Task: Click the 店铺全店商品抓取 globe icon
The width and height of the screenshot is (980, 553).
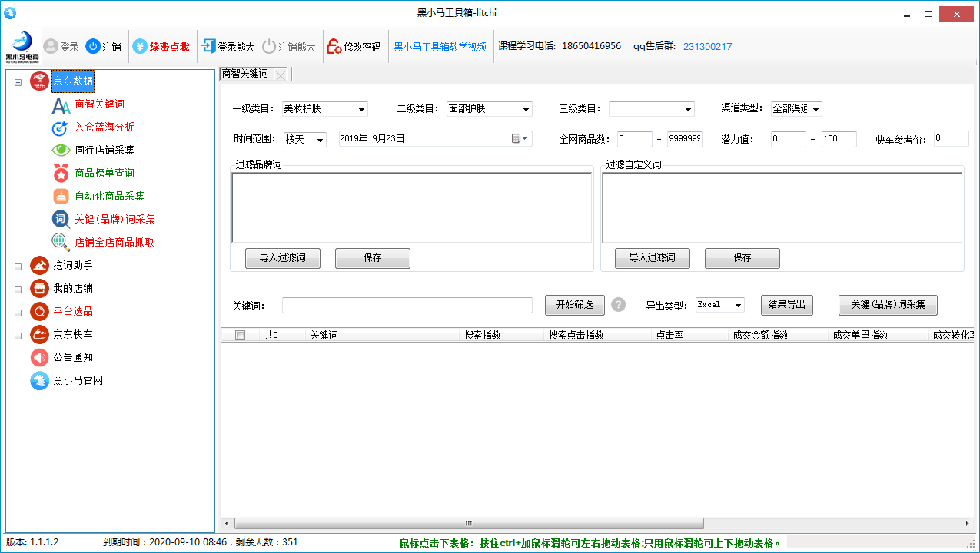Action: click(x=61, y=243)
